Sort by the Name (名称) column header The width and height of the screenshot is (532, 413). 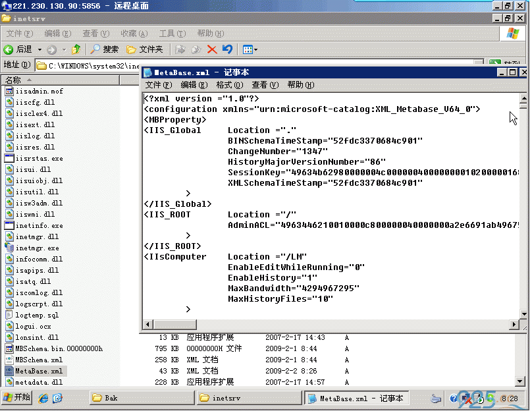(x=61, y=80)
